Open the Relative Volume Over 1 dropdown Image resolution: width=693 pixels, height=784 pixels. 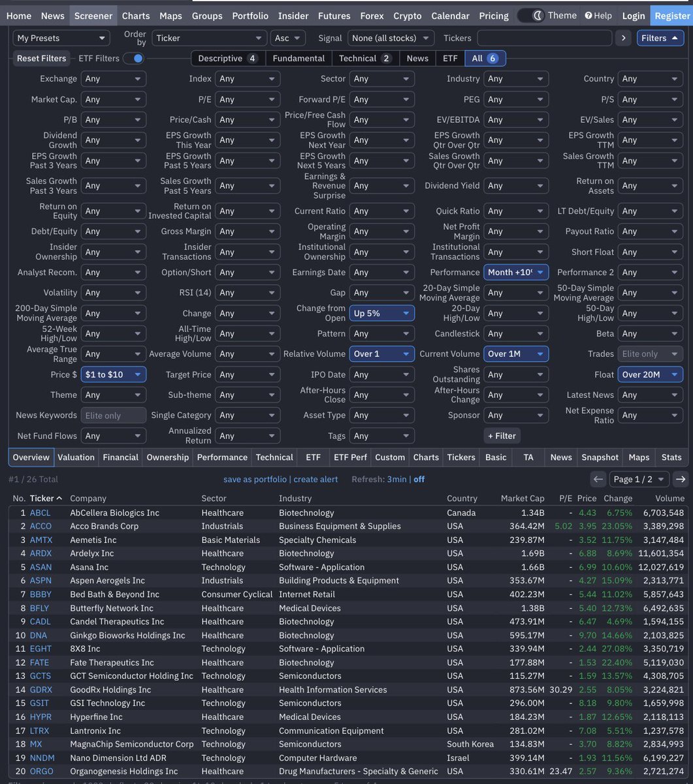pyautogui.click(x=381, y=354)
